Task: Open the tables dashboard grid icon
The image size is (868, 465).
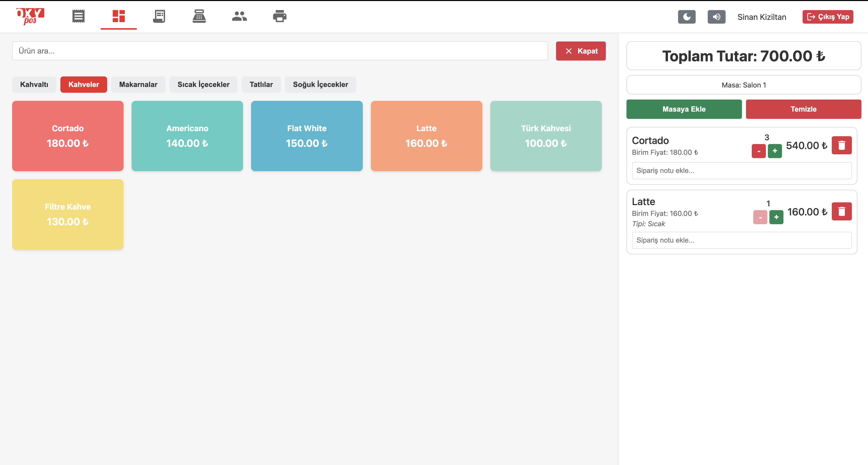Action: point(119,16)
